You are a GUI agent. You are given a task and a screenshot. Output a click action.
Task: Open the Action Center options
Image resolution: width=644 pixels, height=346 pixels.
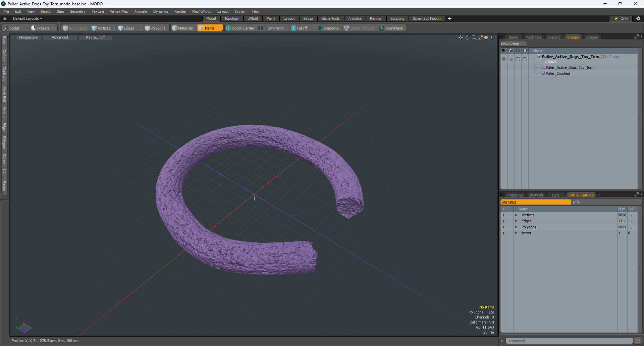(x=240, y=28)
